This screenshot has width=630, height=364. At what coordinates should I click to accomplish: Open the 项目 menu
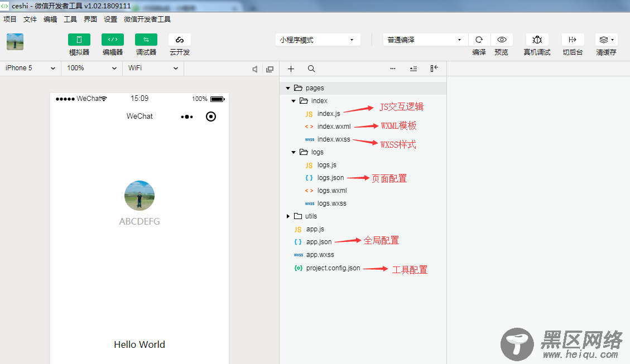tap(10, 20)
